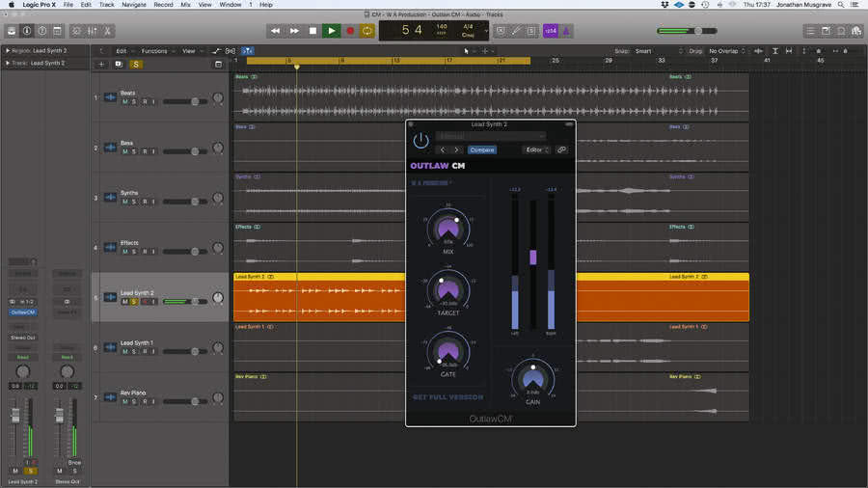Solo the Rev Piano track
This screenshot has height=488, width=868.
pos(134,402)
